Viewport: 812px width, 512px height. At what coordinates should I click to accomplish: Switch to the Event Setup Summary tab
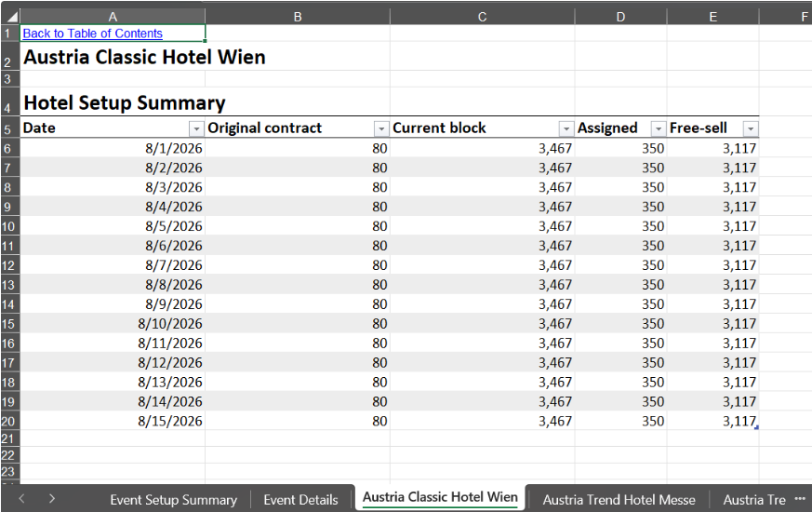coord(174,500)
